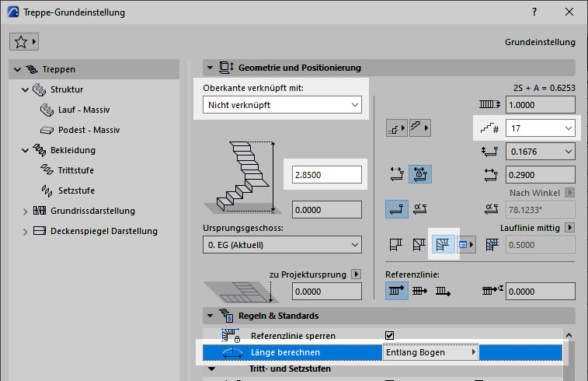Collapse the Treppen tree node

tap(17, 69)
